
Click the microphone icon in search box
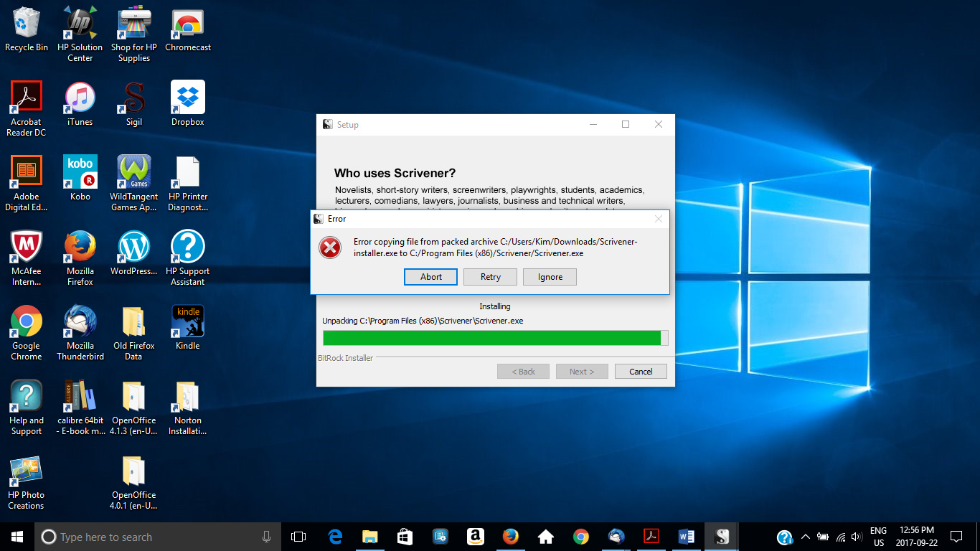266,537
